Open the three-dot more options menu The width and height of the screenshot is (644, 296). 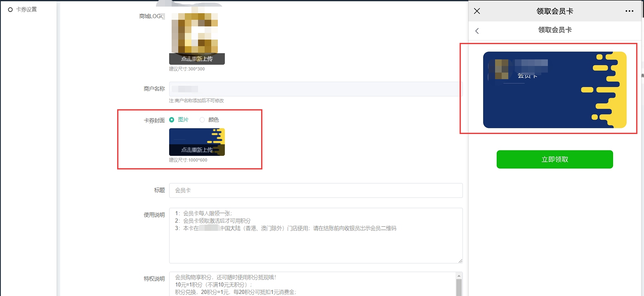[x=629, y=11]
